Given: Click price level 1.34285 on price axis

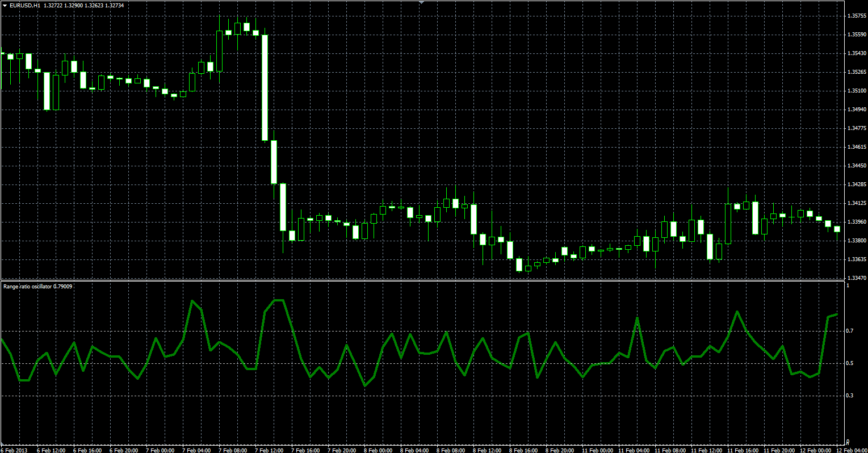Looking at the screenshot, I should click(x=856, y=184).
